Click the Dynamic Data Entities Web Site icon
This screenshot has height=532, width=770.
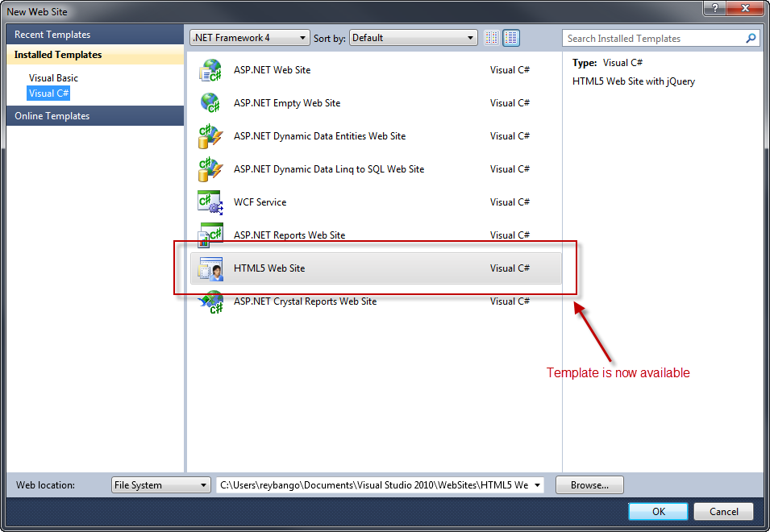(210, 136)
